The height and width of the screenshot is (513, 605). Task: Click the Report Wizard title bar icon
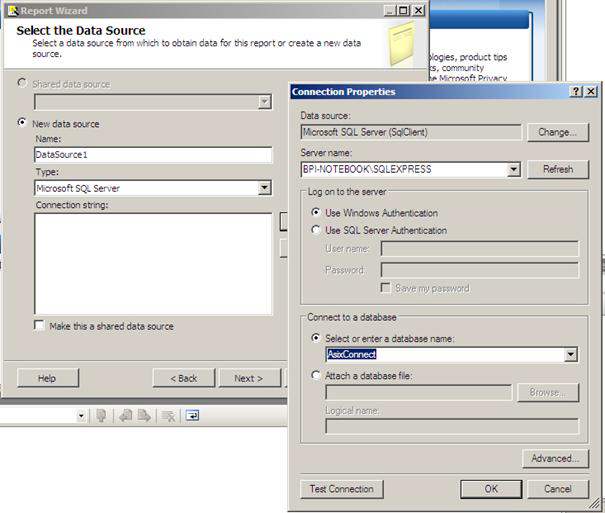13,10
